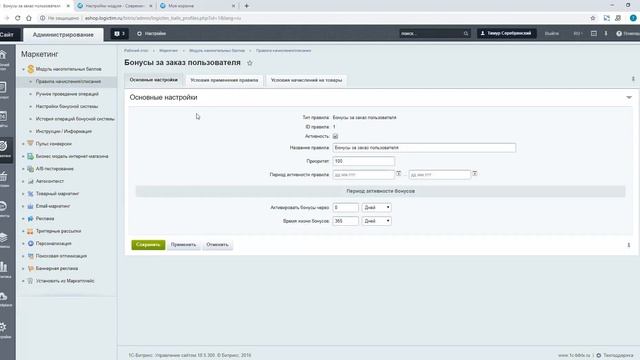Open the Администрирование tab
Image resolution: width=640 pixels, height=360 pixels.
(63, 35)
